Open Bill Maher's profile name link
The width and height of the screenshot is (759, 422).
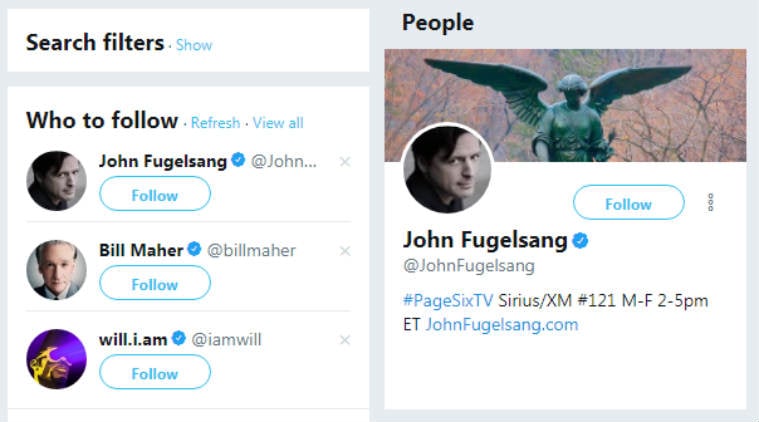point(141,250)
